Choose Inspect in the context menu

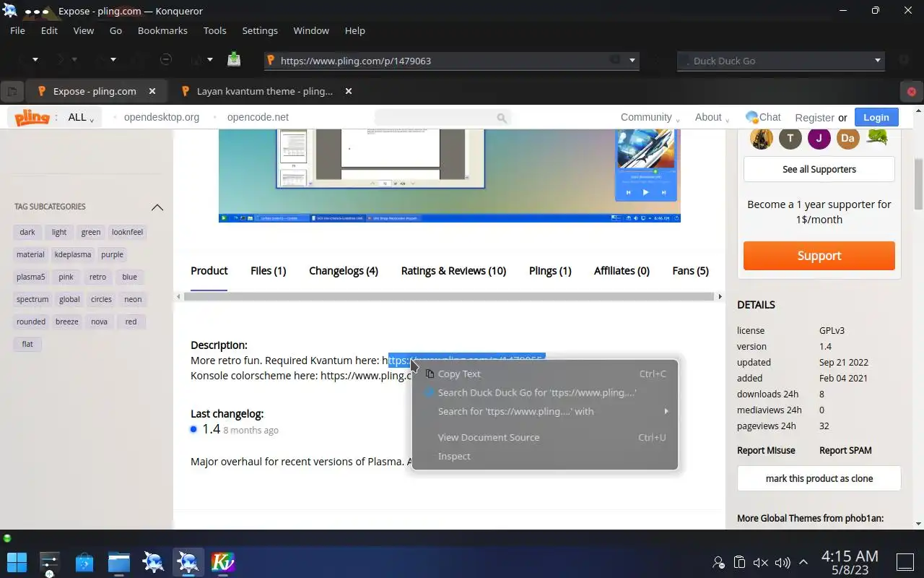coord(544,456)
